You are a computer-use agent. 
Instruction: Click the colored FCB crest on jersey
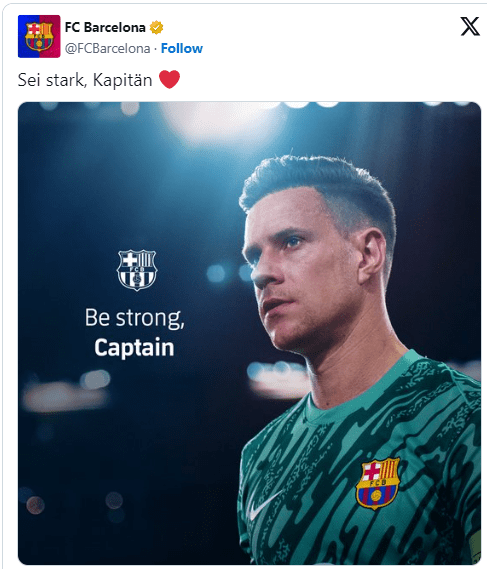tap(378, 483)
